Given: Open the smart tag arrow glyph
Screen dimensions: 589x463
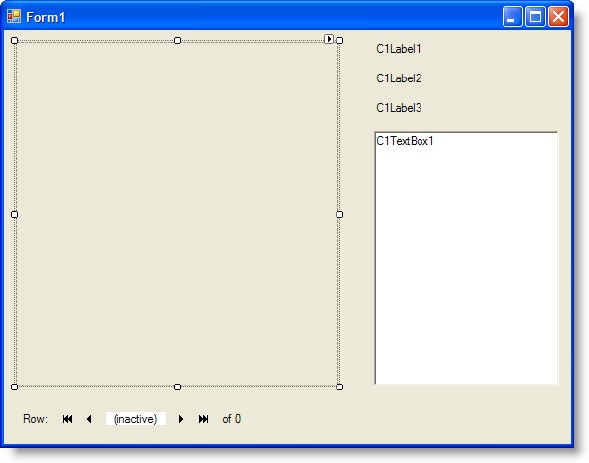Looking at the screenshot, I should pyautogui.click(x=329, y=39).
